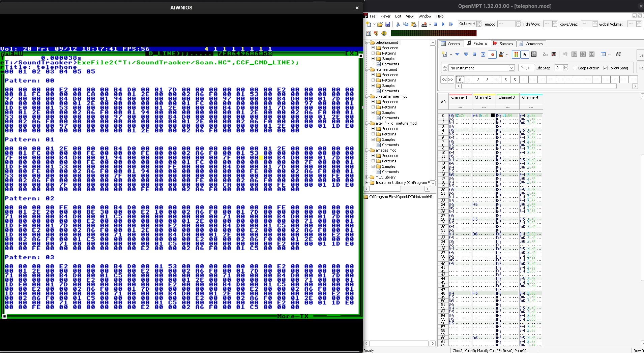This screenshot has height=353, width=644.
Task: Switch to the Samples tab
Action: pos(503,44)
